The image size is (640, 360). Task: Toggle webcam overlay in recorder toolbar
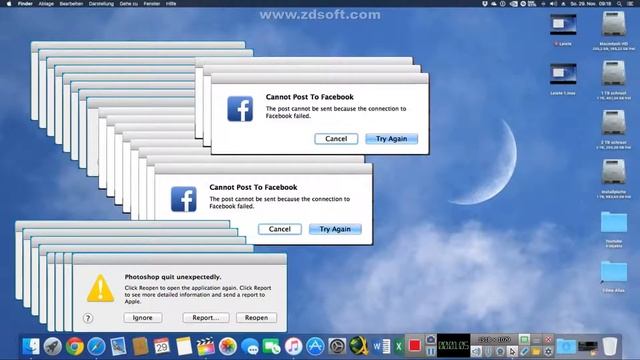[500, 351]
